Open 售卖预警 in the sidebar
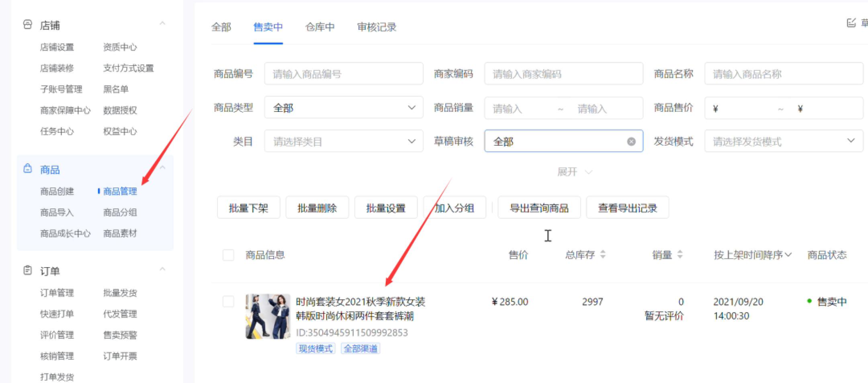The width and height of the screenshot is (868, 383). 120,335
